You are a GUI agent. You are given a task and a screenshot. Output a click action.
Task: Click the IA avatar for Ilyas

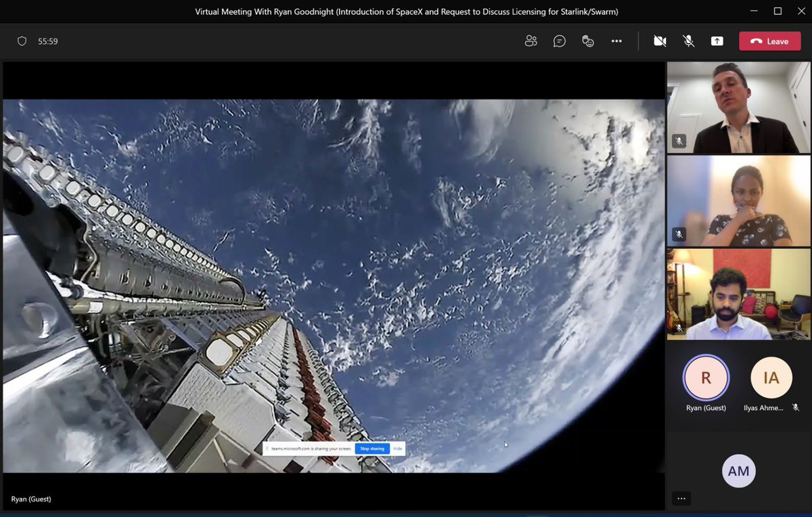coord(771,378)
